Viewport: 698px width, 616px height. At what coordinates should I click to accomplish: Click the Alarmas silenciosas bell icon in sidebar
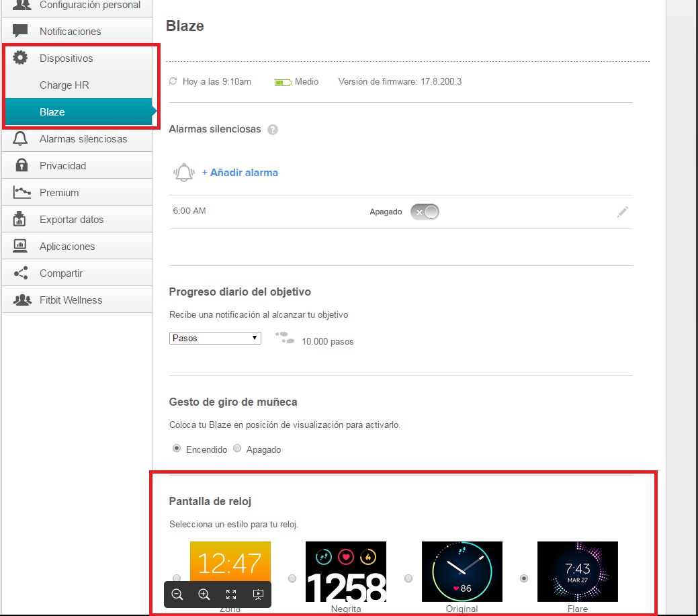click(x=20, y=138)
